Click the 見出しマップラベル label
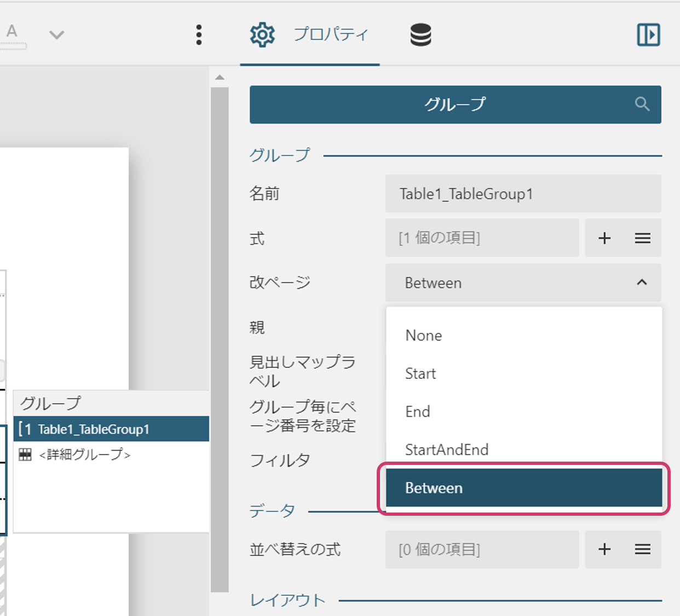Image resolution: width=680 pixels, height=616 pixels. [303, 371]
